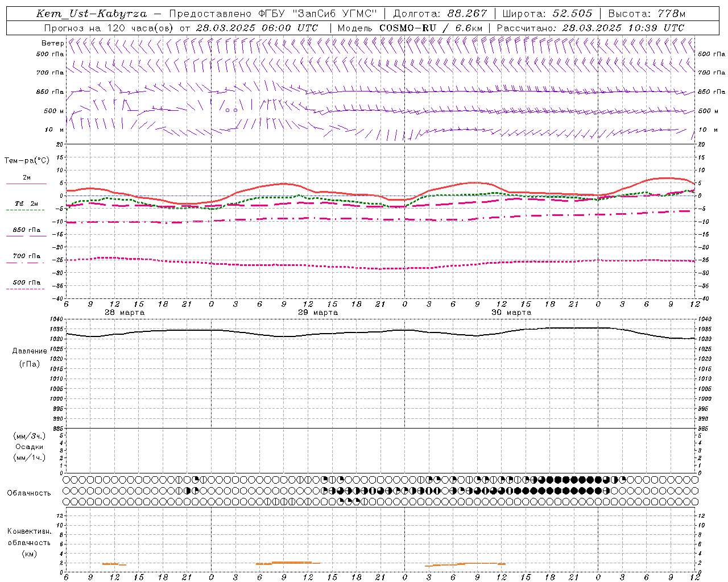Image resolution: width=728 pixels, height=582 pixels.
Task: Select the (км) unit label
Action: pyautogui.click(x=30, y=554)
